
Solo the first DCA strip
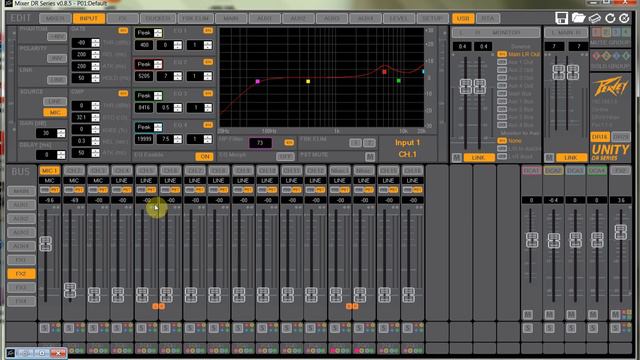coord(527,328)
